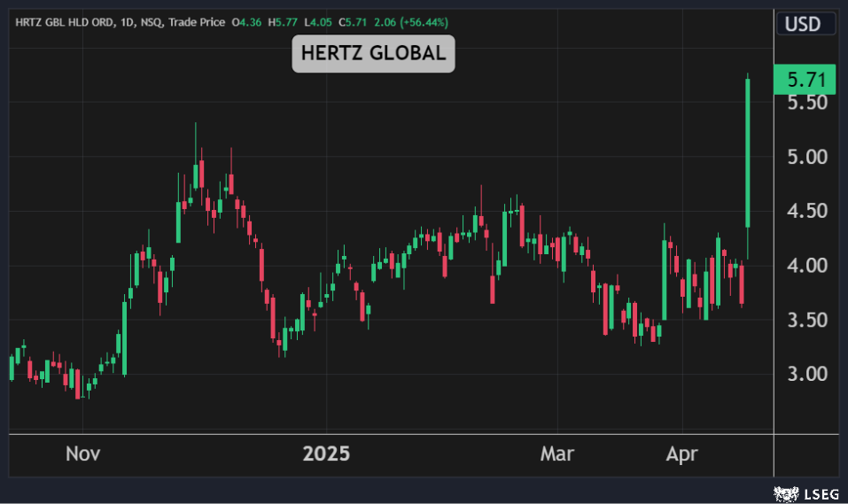848x504 pixels.
Task: Click the USD currency button
Action: click(x=805, y=24)
